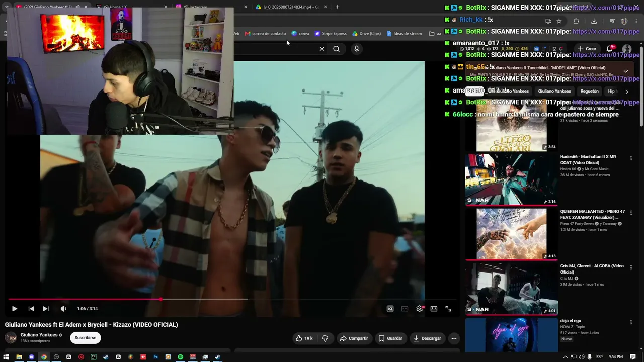The image size is (644, 362).
Task: Skip to the next video
Action: [x=46, y=309]
